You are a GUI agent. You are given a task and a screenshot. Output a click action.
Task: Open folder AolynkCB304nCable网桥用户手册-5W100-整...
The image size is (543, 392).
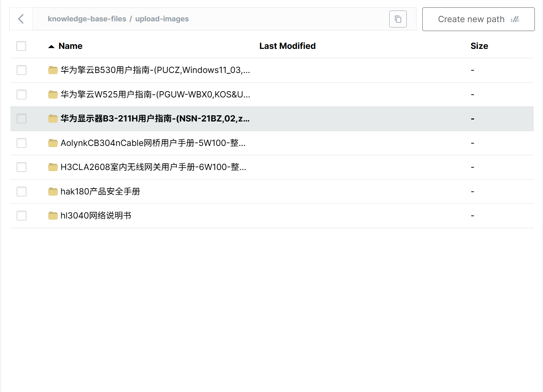point(153,143)
